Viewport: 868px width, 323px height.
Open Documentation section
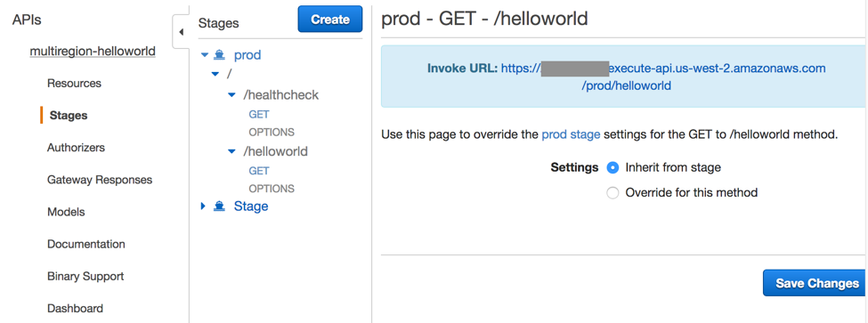(85, 244)
